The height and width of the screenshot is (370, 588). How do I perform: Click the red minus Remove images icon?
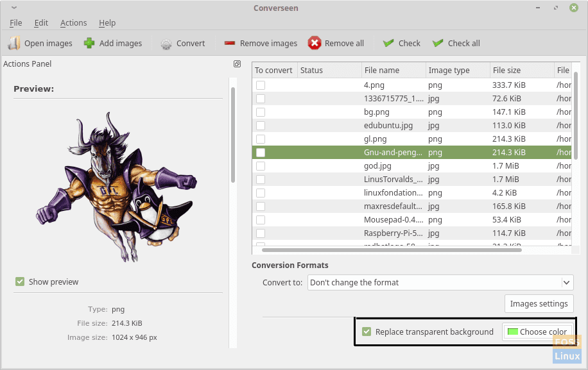[230, 44]
